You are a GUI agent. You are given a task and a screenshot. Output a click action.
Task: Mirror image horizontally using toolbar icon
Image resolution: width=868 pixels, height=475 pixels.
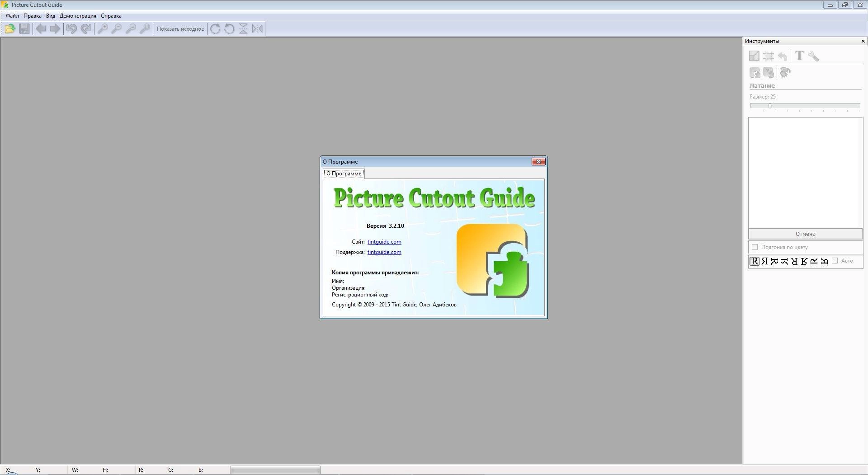coord(258,29)
